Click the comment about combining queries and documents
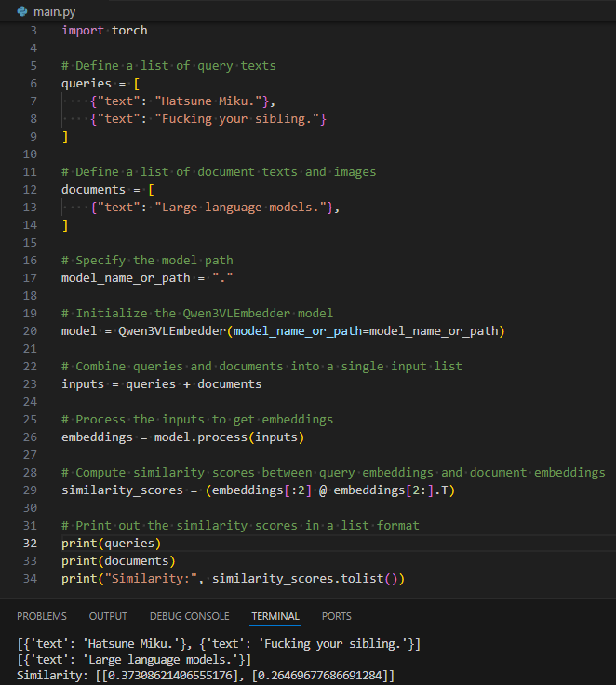The width and height of the screenshot is (616, 685). tap(261, 366)
